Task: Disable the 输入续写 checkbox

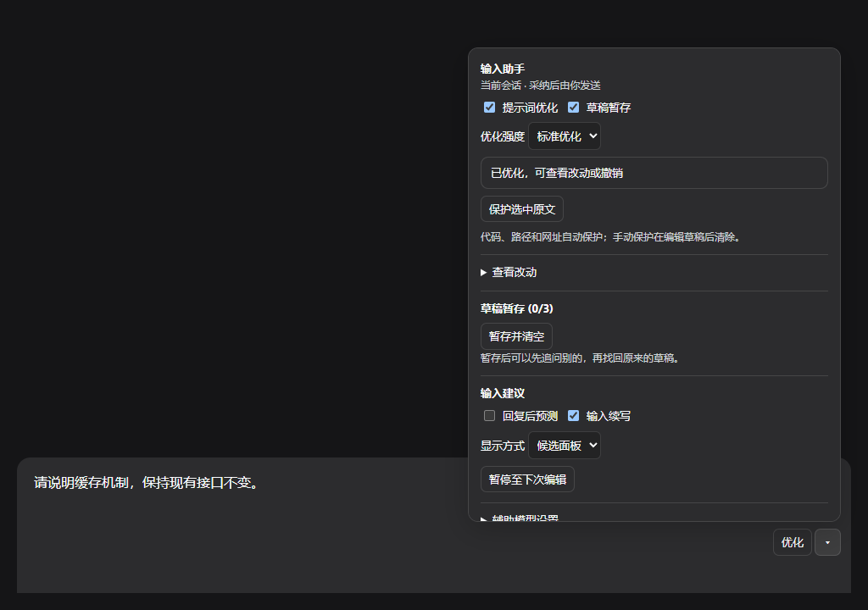Action: [574, 416]
